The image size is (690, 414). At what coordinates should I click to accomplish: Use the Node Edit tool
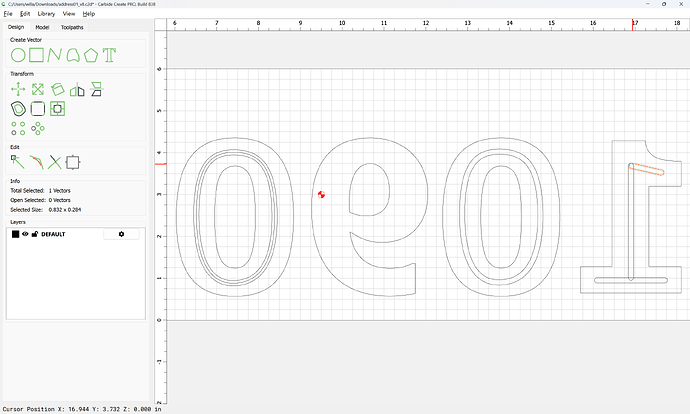click(x=17, y=161)
